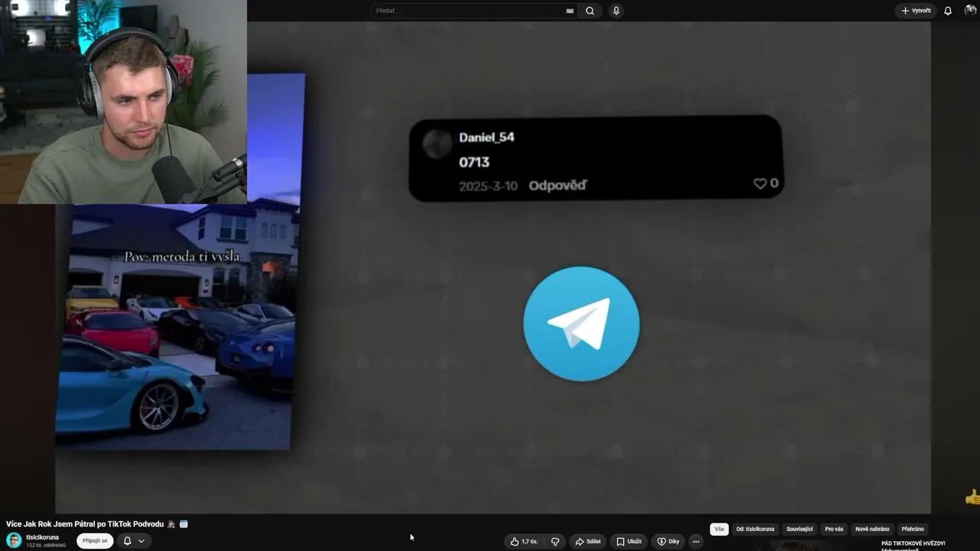This screenshot has width=980, height=551.
Task: Select the Vše filter chip
Action: tap(719, 529)
